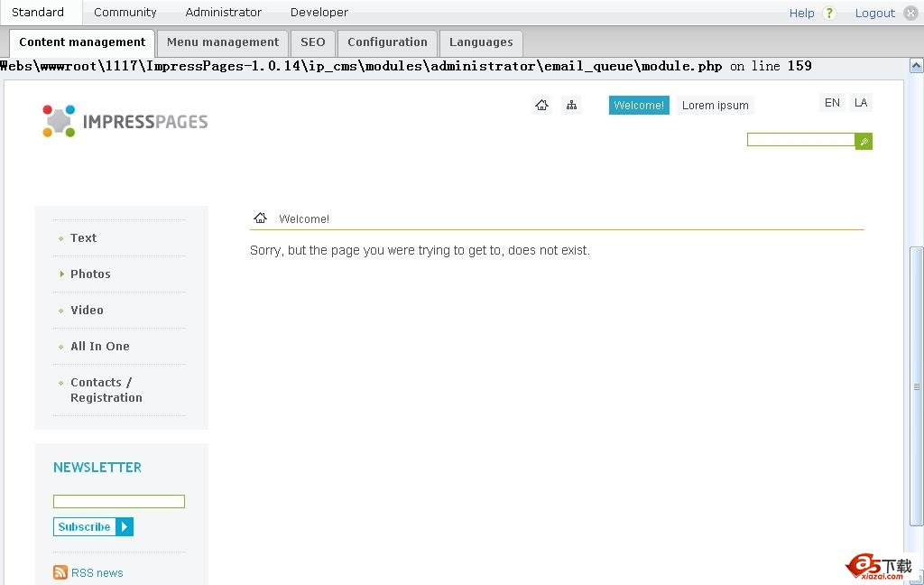The width and height of the screenshot is (924, 585).
Task: Open the SEO tab
Action: point(313,42)
